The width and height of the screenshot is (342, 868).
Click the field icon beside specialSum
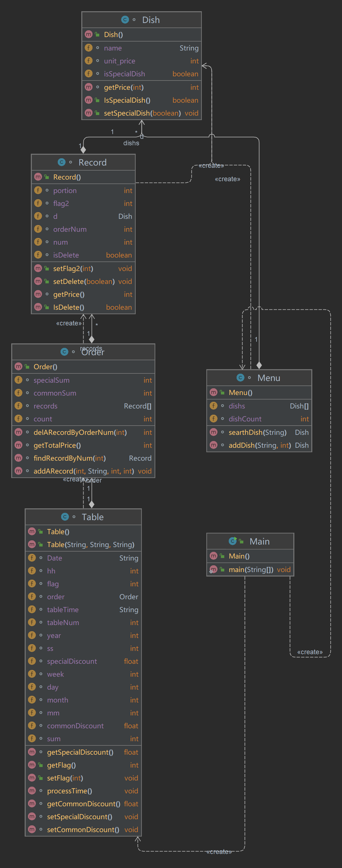[x=19, y=380]
